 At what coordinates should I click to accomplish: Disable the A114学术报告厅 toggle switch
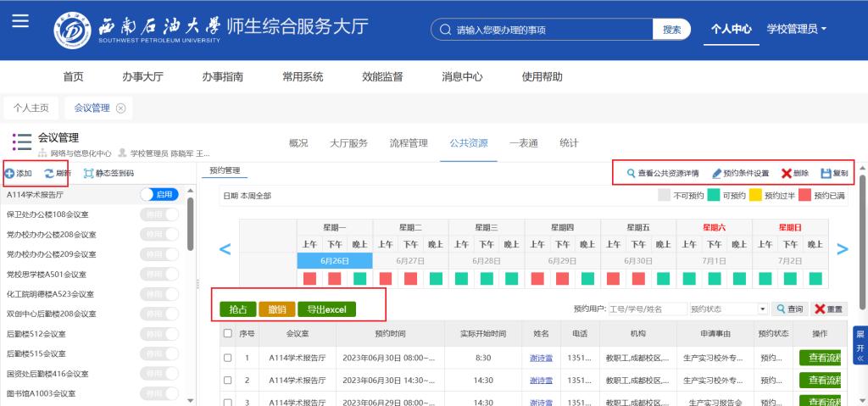click(160, 195)
